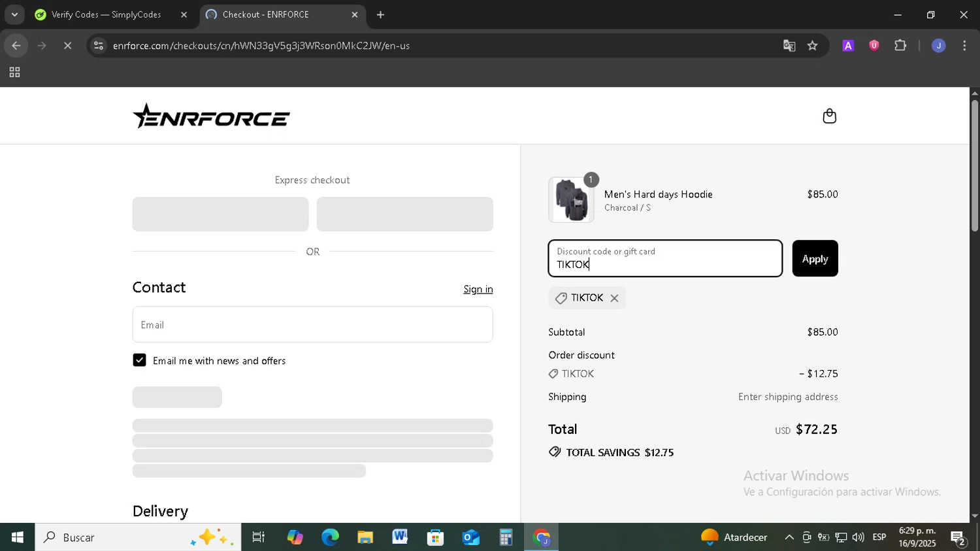Click the taskbar Buscar search box
This screenshot has height=551, width=980.
[x=138, y=537]
